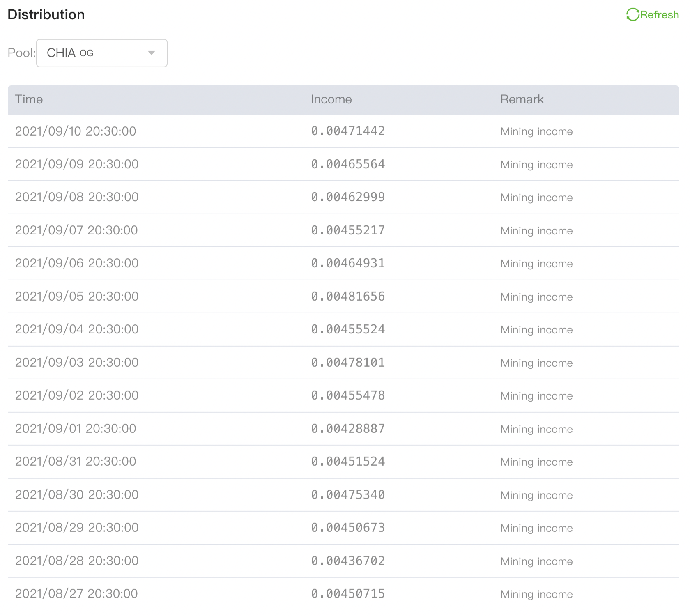This screenshot has height=616, width=690.
Task: Select time 2021/09/03 20:30:00
Action: tap(77, 363)
